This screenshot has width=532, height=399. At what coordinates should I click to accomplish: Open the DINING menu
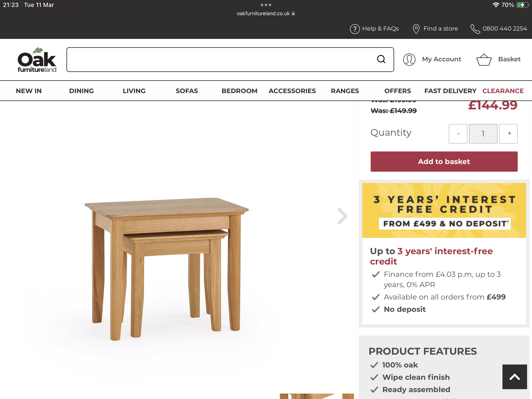[81, 91]
